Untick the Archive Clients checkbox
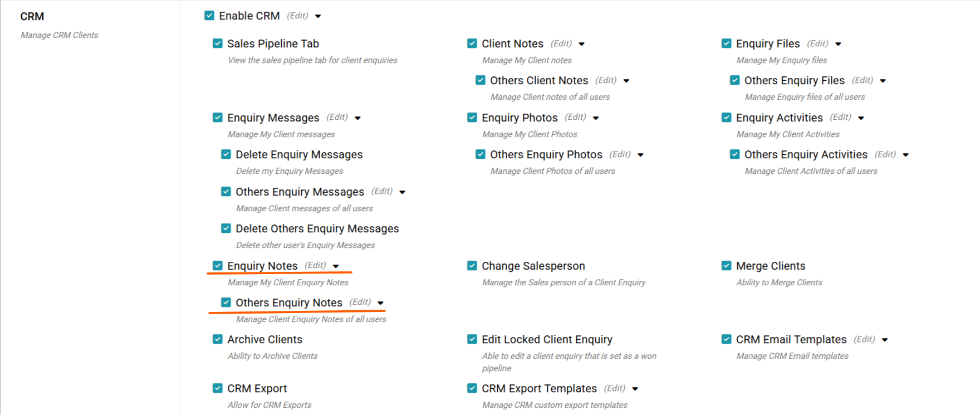 [218, 339]
